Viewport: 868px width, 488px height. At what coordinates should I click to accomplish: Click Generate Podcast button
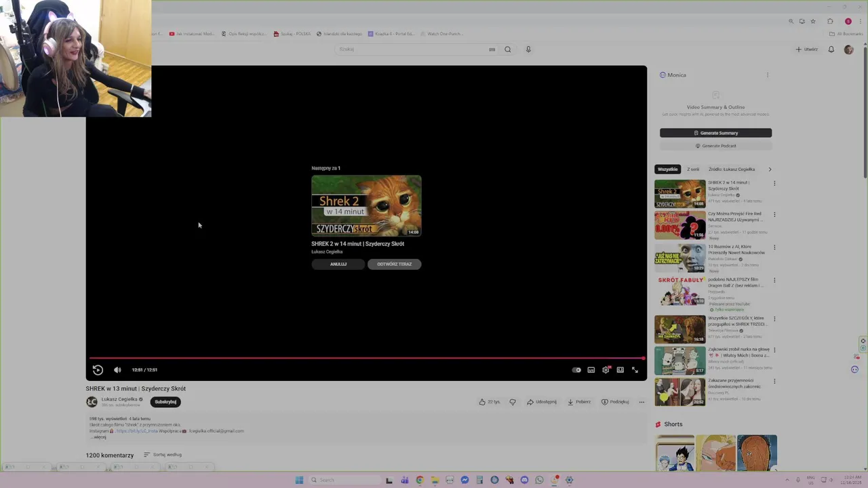pyautogui.click(x=715, y=146)
